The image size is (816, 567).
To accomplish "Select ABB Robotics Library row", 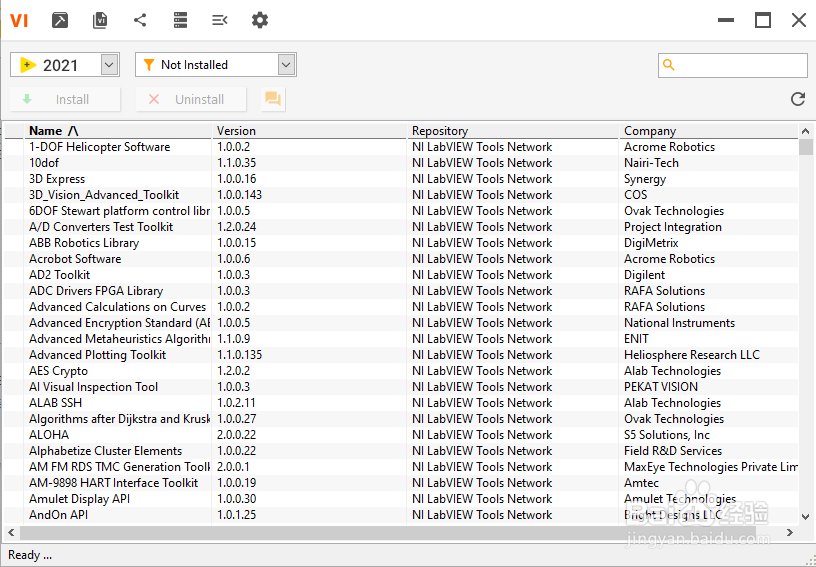I will (401, 243).
